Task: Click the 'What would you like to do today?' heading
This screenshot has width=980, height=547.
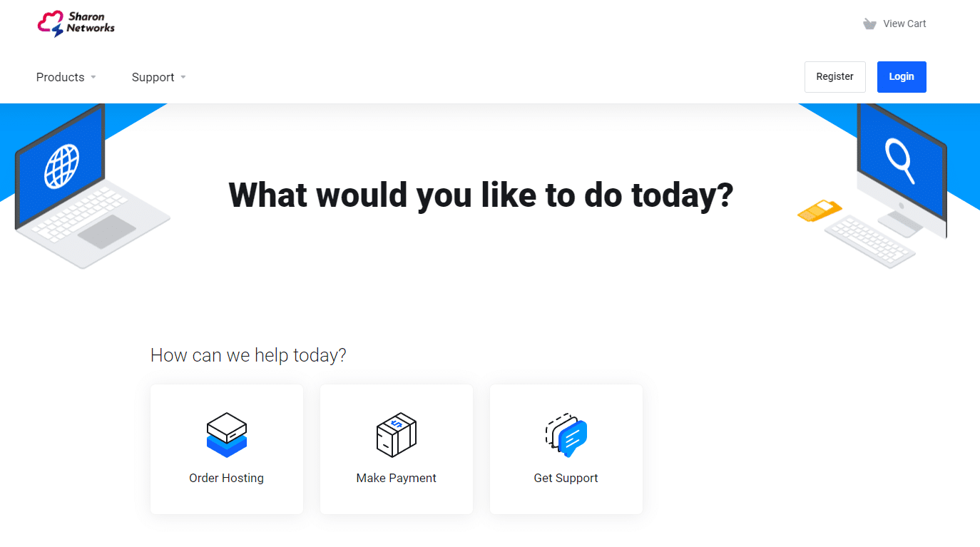Action: [x=481, y=195]
